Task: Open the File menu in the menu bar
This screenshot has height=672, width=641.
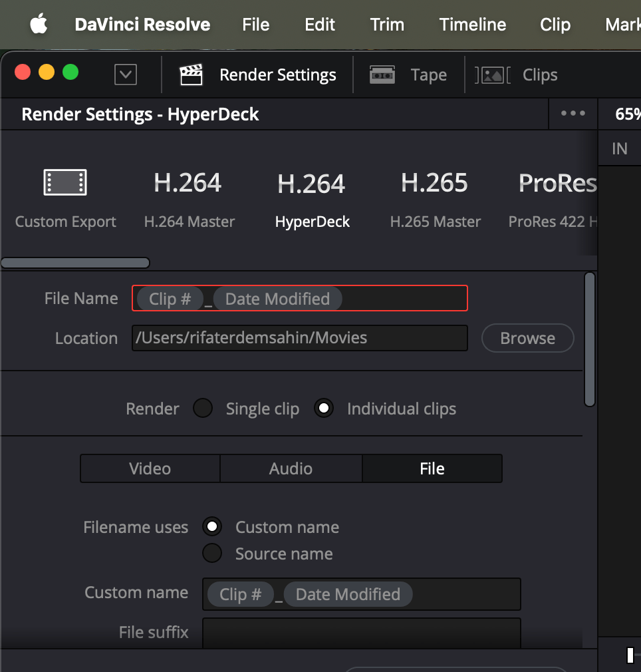Action: (255, 25)
